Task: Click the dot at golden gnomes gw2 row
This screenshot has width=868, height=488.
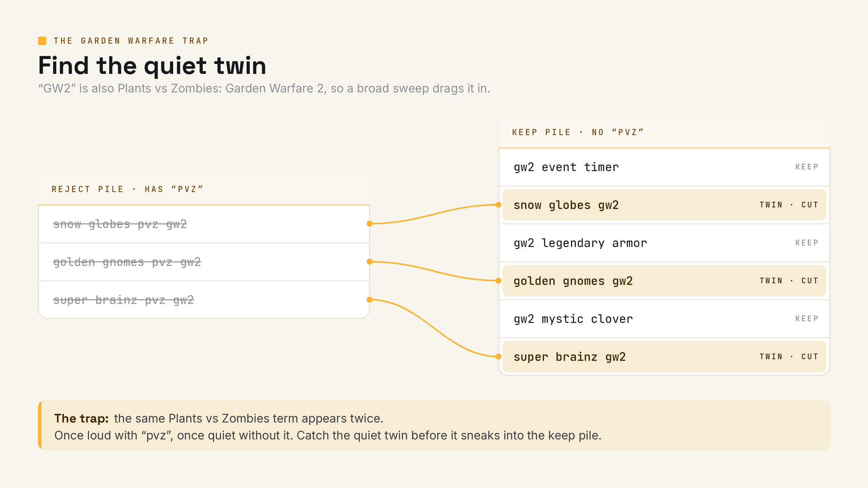Action: pos(498,281)
